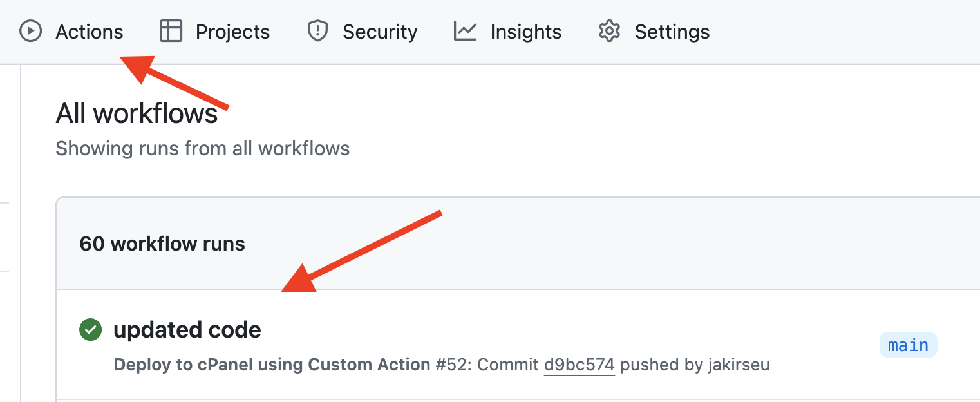Switch to the Actions tab label
The height and width of the screenshot is (402, 980).
[90, 32]
